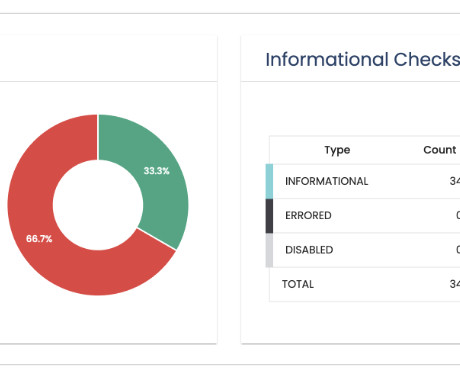Select the 33.3% percentage label
Image resolution: width=460 pixels, height=384 pixels.
[157, 171]
